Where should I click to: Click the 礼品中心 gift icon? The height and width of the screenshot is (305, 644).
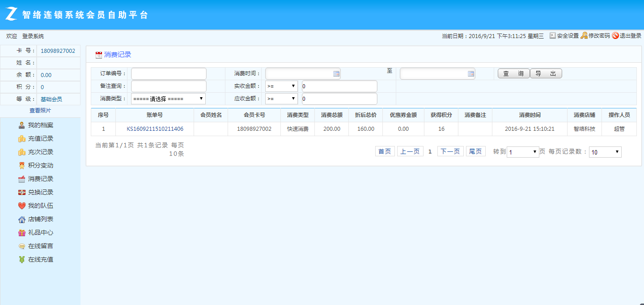[21, 232]
